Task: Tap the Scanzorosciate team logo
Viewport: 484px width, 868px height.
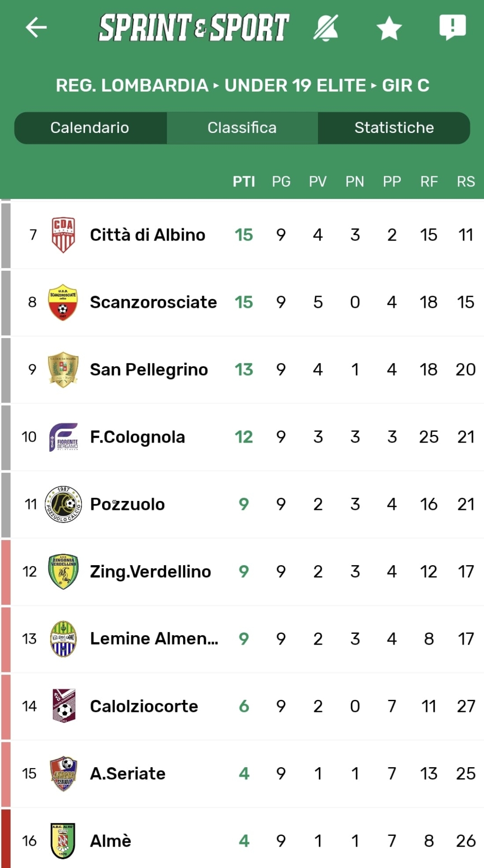Action: pos(63,302)
